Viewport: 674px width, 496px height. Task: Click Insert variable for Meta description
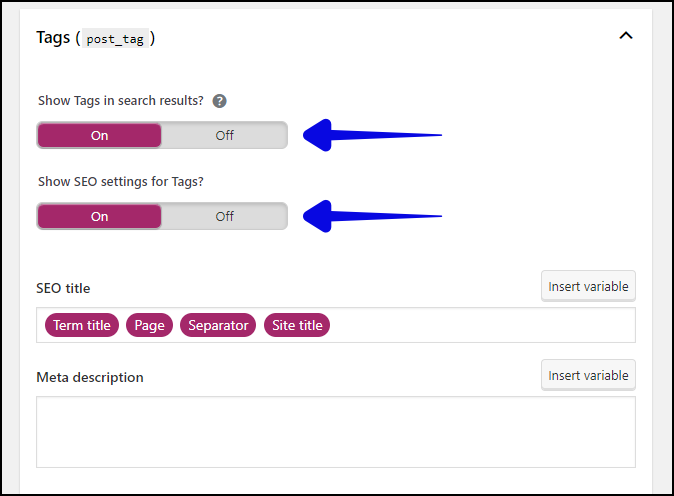coord(588,375)
